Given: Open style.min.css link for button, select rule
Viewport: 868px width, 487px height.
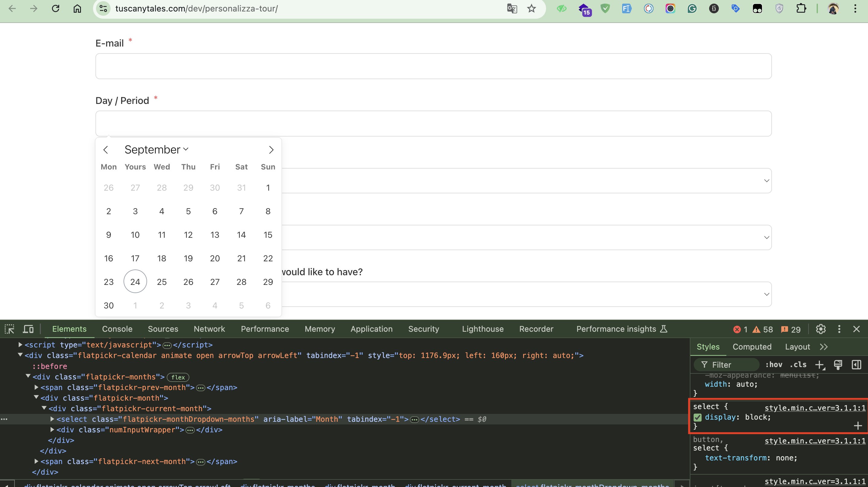Looking at the screenshot, I should point(815,441).
